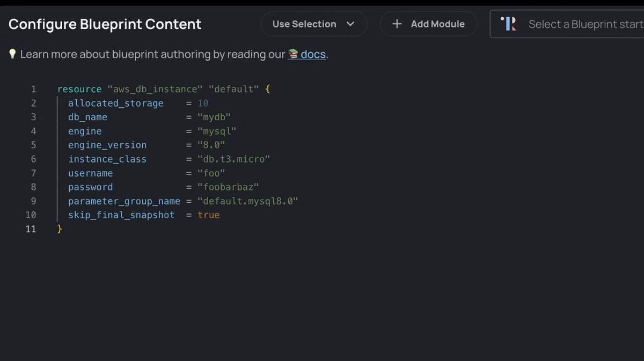Click the lightbulb tip icon
The image size is (644, 361).
click(12, 54)
